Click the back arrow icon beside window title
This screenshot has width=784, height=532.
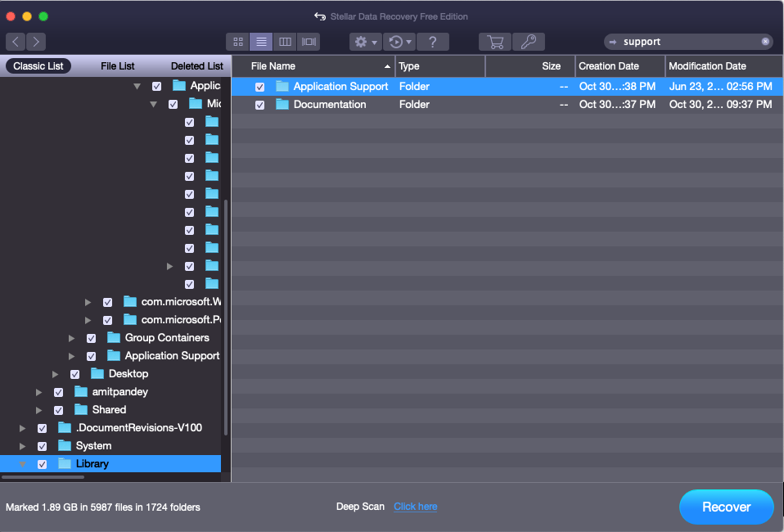(x=320, y=16)
